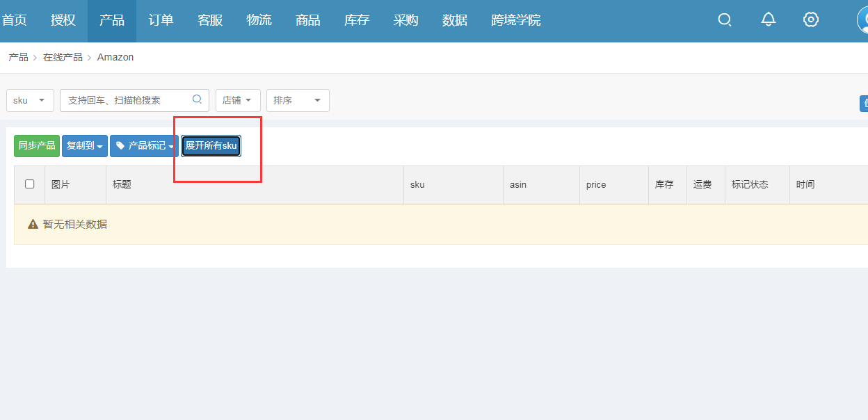The height and width of the screenshot is (420, 868).
Task: Open the 商品 menu
Action: coord(308,20)
